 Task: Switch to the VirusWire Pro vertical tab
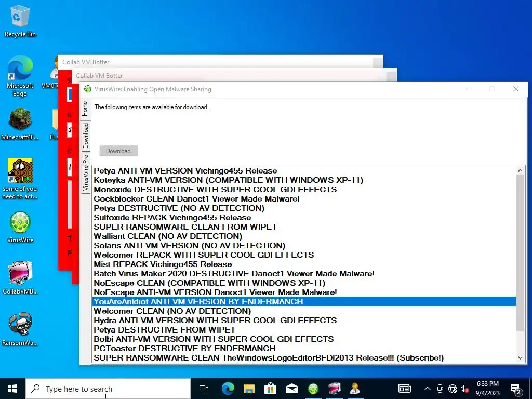click(86, 172)
